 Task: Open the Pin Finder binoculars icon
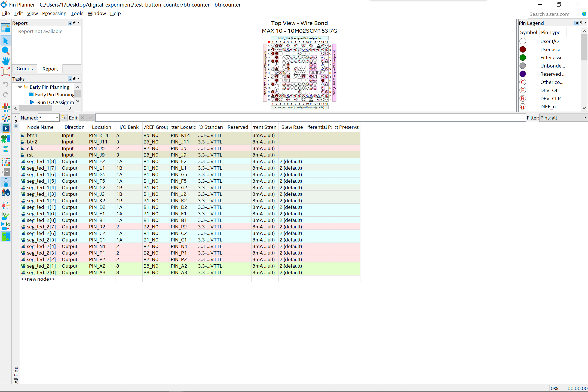6,193
